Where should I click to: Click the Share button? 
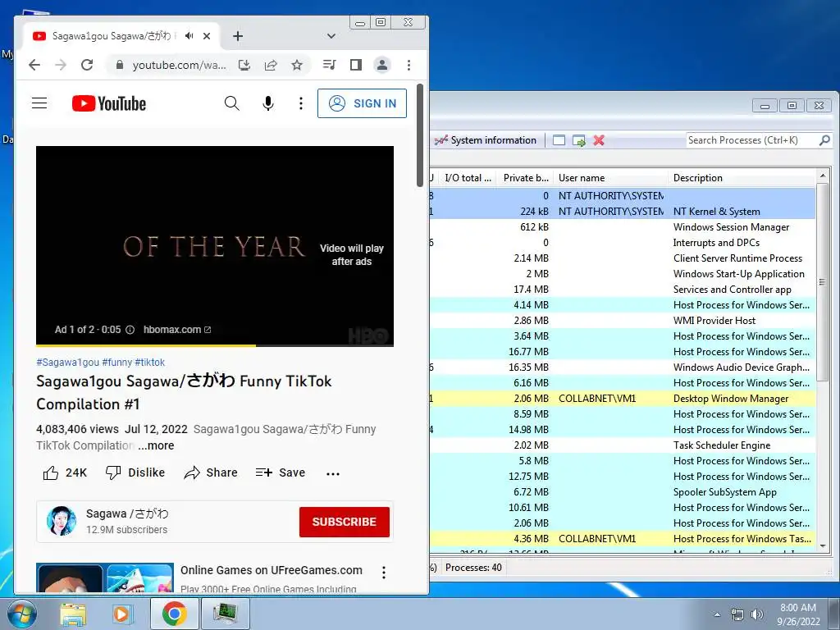[211, 472]
